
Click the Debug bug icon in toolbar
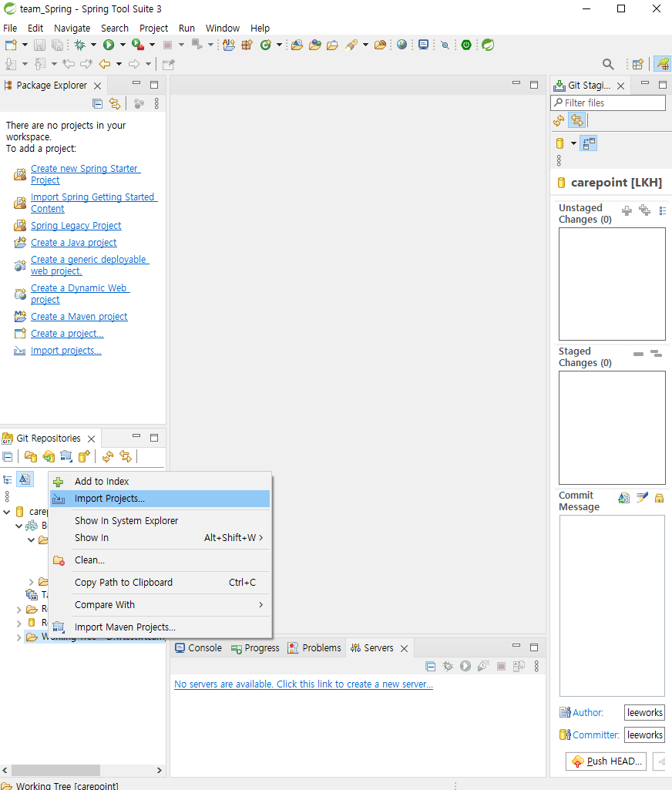tap(79, 45)
